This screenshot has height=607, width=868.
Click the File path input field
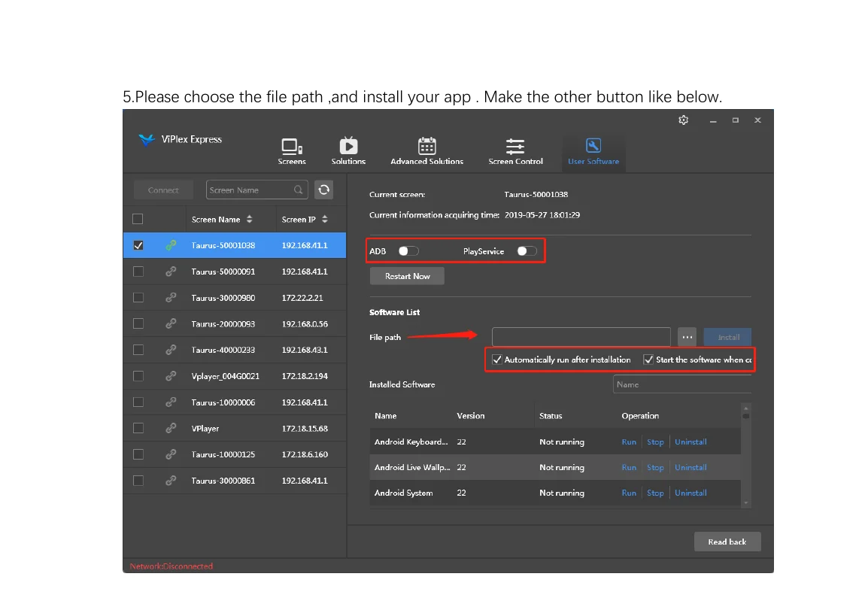581,337
